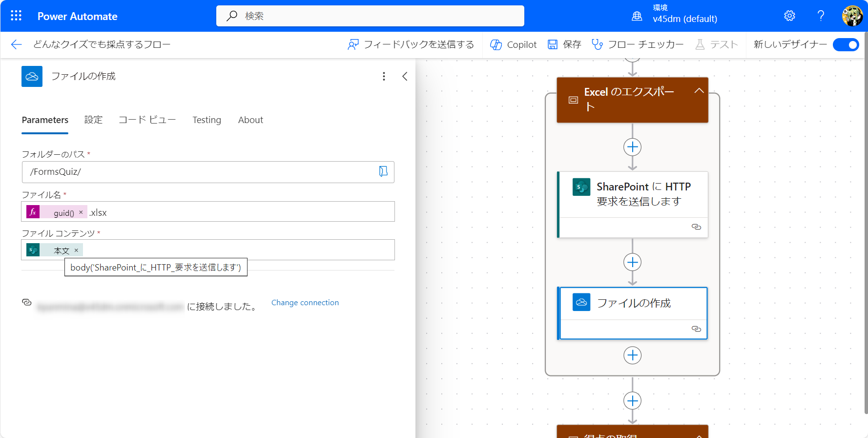Click フィードバックを送信する button
This screenshot has width=868, height=438.
click(411, 44)
